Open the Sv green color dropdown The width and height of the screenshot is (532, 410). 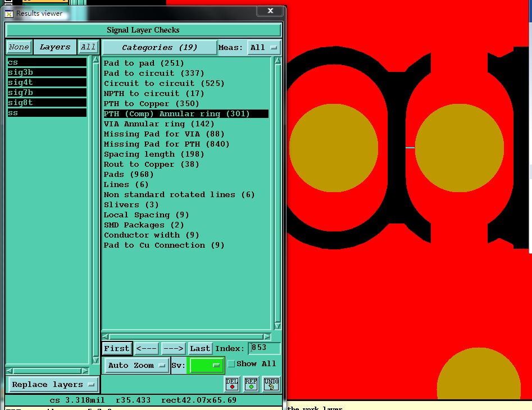click(206, 365)
